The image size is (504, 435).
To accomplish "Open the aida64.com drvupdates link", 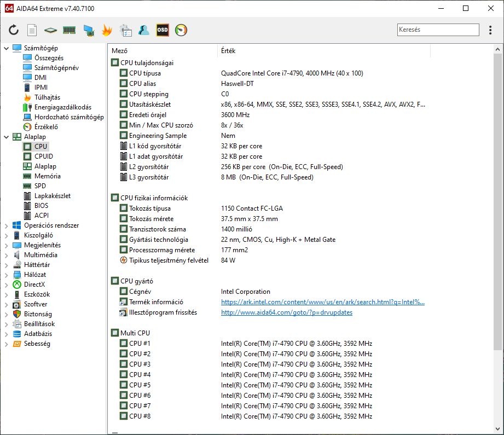I will click(x=287, y=312).
